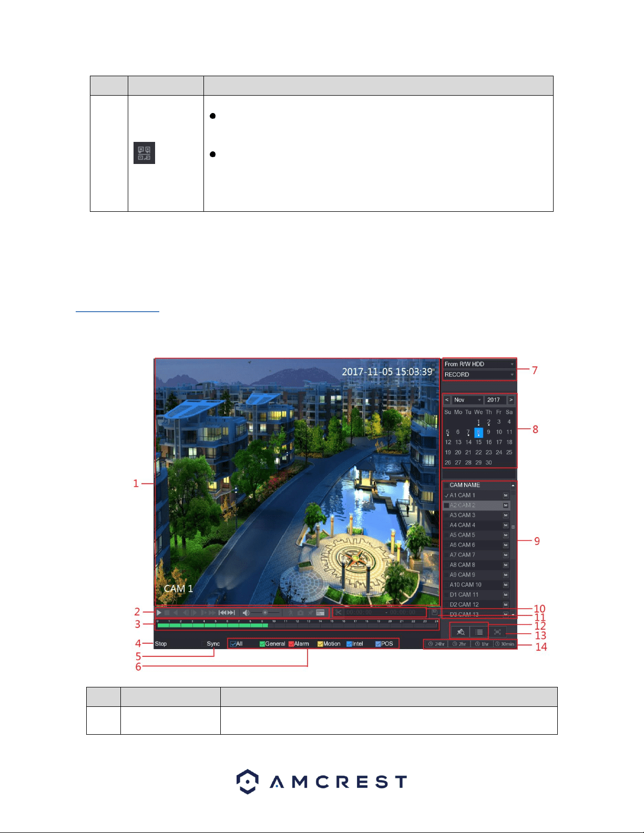The height and width of the screenshot is (833, 644).
Task: Open the recorded file list icon
Action: click(479, 632)
